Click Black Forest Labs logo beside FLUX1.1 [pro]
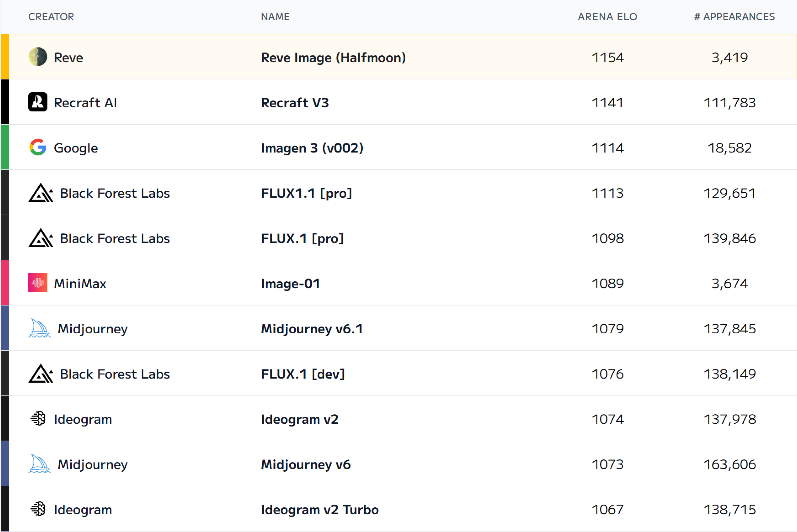 [41, 193]
